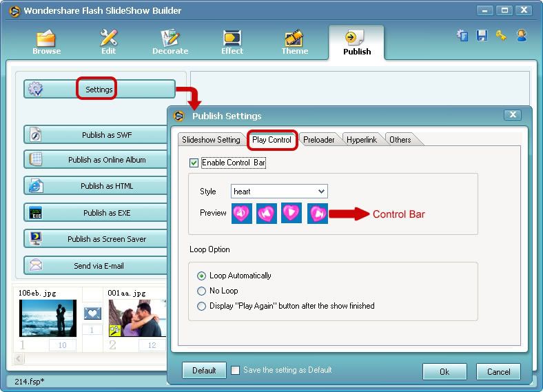Click the Settings button
543x392 pixels.
(99, 89)
